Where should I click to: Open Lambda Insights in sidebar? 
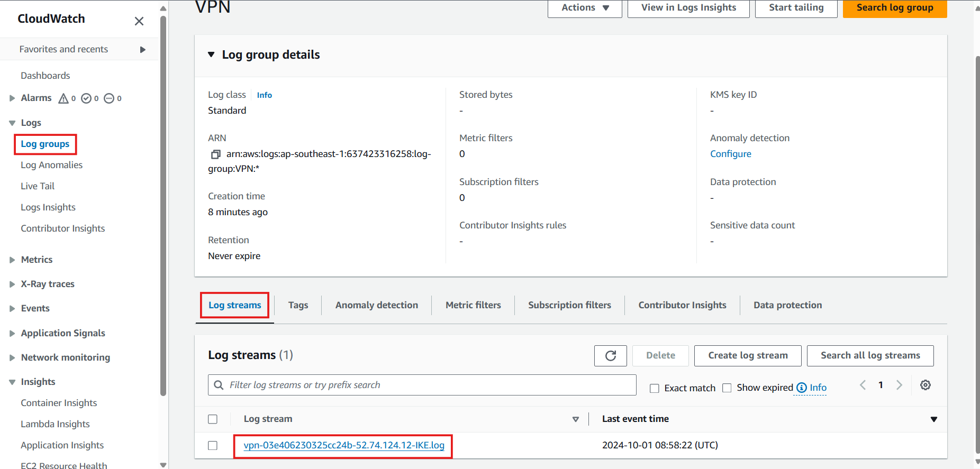pyautogui.click(x=55, y=424)
